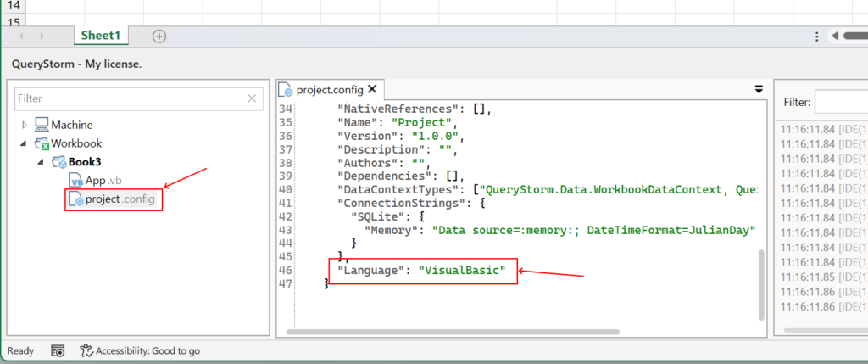This screenshot has height=364, width=868.
Task: Clear the tree filter with X
Action: click(252, 98)
